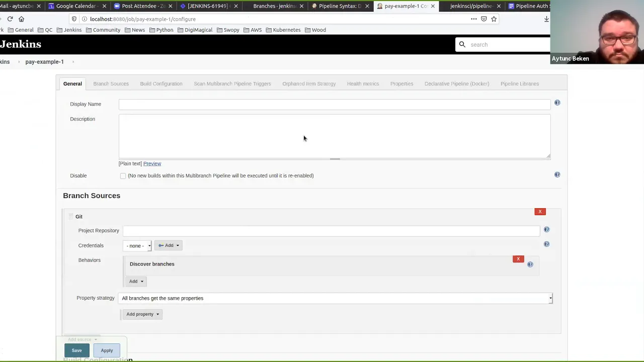Toggle the Disable multibranch pipeline checkbox
The height and width of the screenshot is (362, 644).
[x=123, y=176]
